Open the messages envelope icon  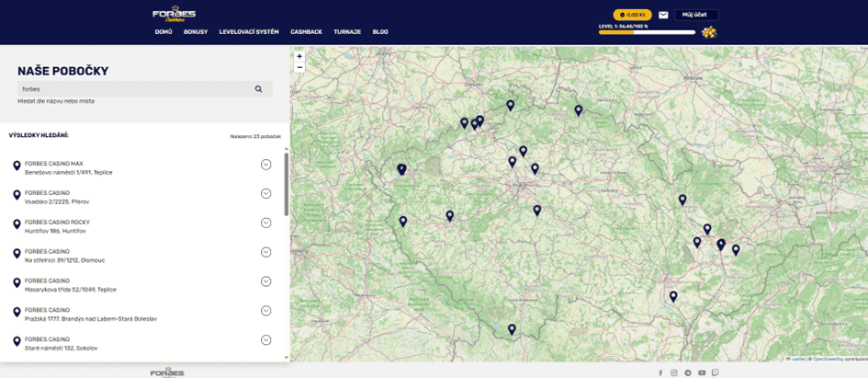point(663,15)
